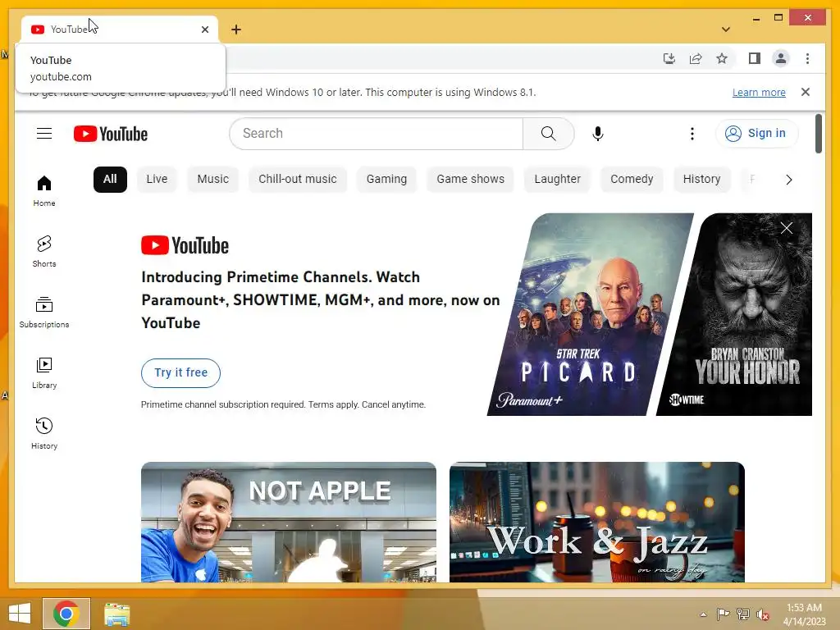Open File Explorer from taskbar

point(116,614)
